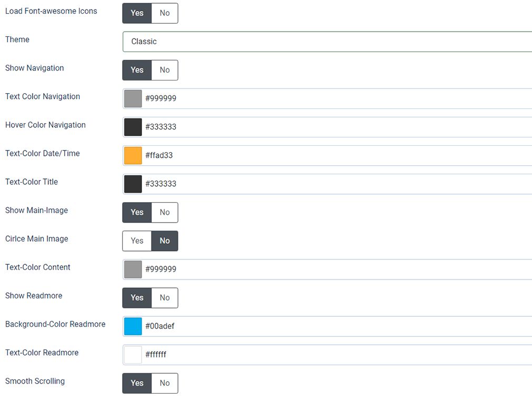Viewport: 532px width, 400px height.
Task: Open the white Text-Color Readmore swatch
Action: pyautogui.click(x=133, y=355)
